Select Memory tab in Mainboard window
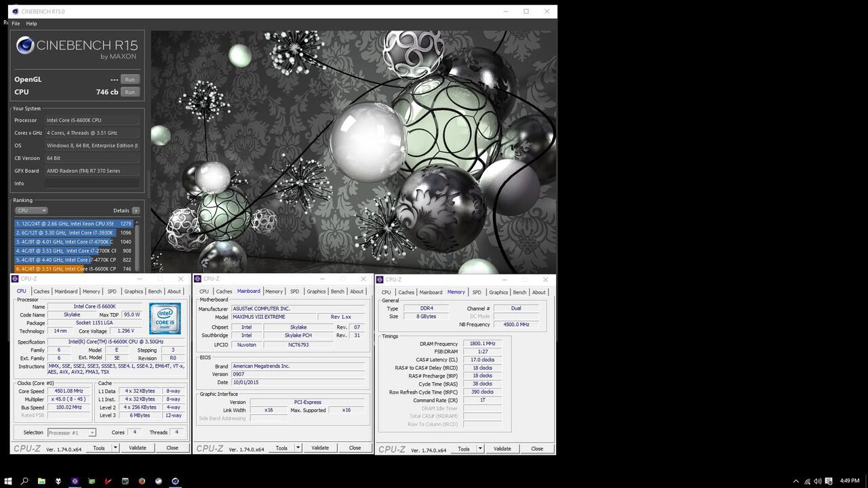Screen dimensions: 868x488 pos(274,291)
